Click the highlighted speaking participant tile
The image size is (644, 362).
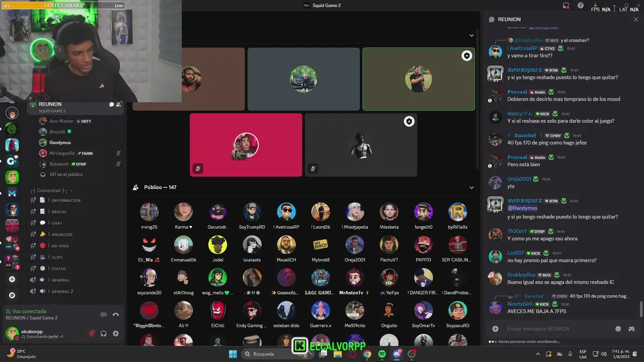pyautogui.click(x=419, y=79)
